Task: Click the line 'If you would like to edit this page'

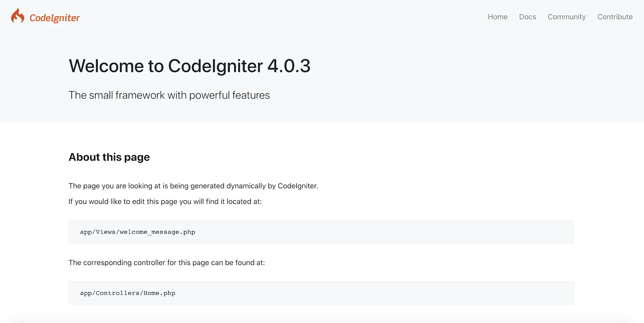Action: tap(165, 202)
